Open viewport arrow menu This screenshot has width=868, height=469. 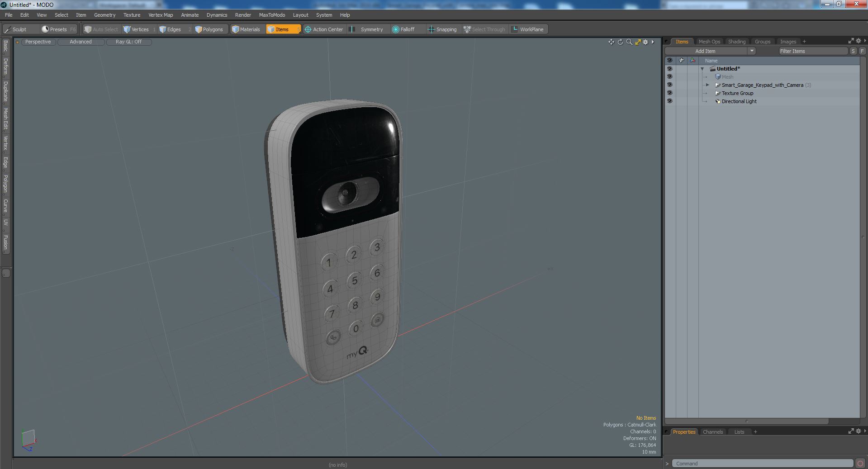653,42
